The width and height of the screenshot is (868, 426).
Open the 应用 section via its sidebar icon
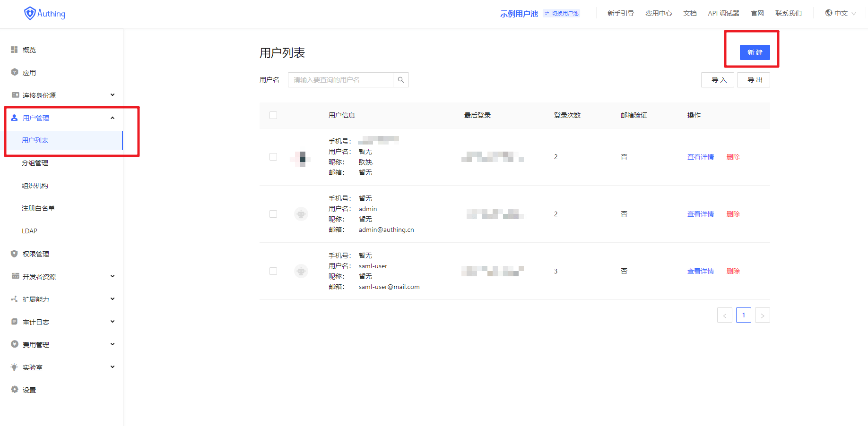[x=14, y=72]
